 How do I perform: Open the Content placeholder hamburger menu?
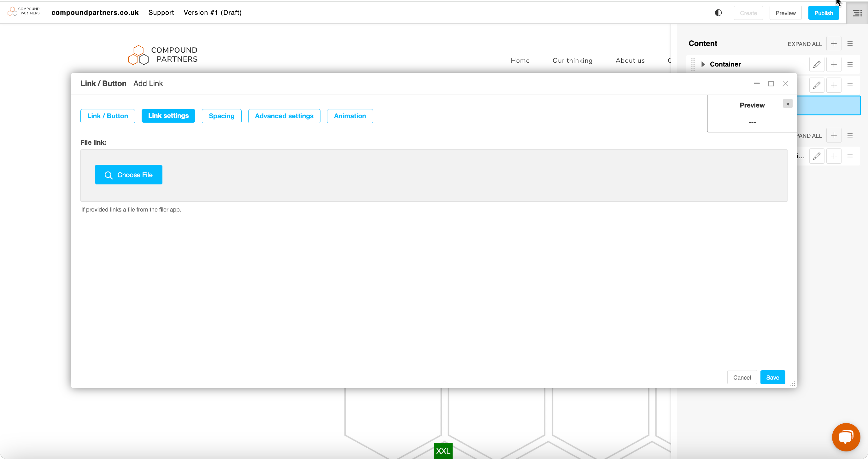[850, 44]
